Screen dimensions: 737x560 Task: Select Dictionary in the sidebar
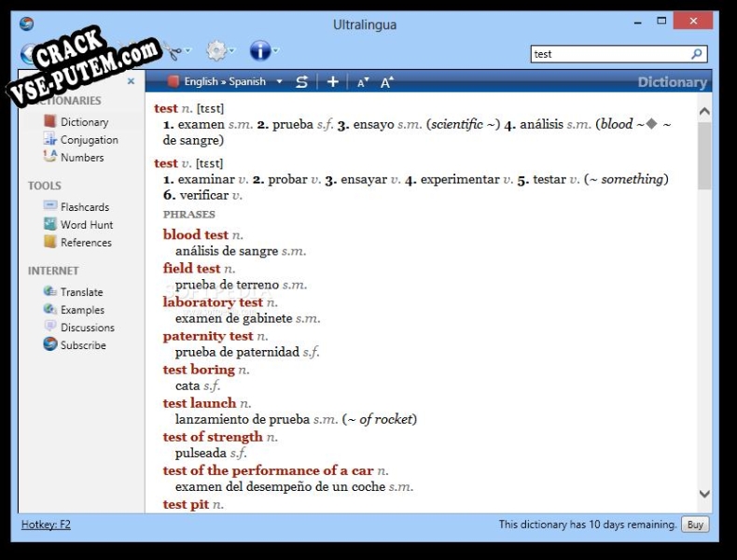pyautogui.click(x=84, y=122)
